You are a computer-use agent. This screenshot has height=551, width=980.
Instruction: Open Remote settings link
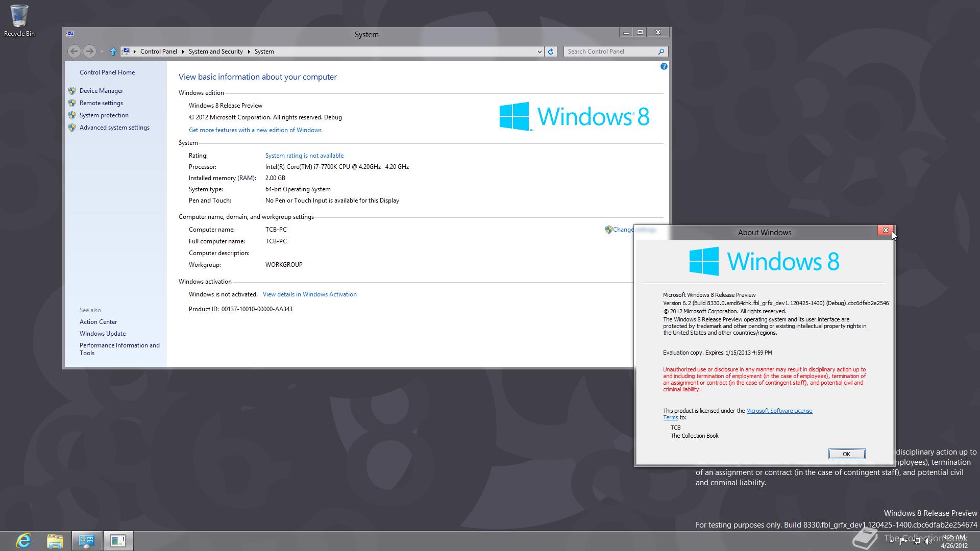point(101,103)
